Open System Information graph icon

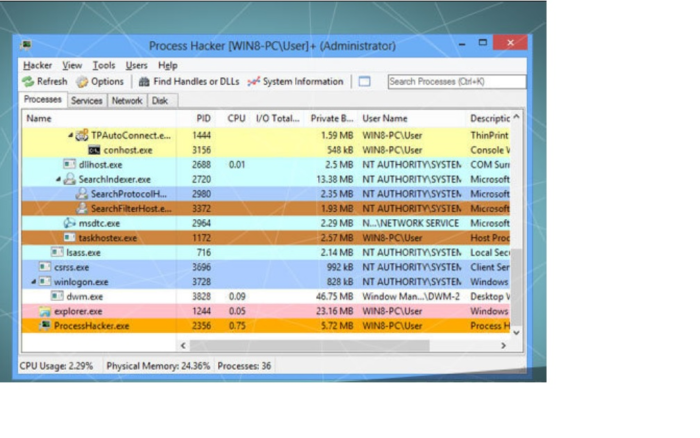pyautogui.click(x=254, y=82)
